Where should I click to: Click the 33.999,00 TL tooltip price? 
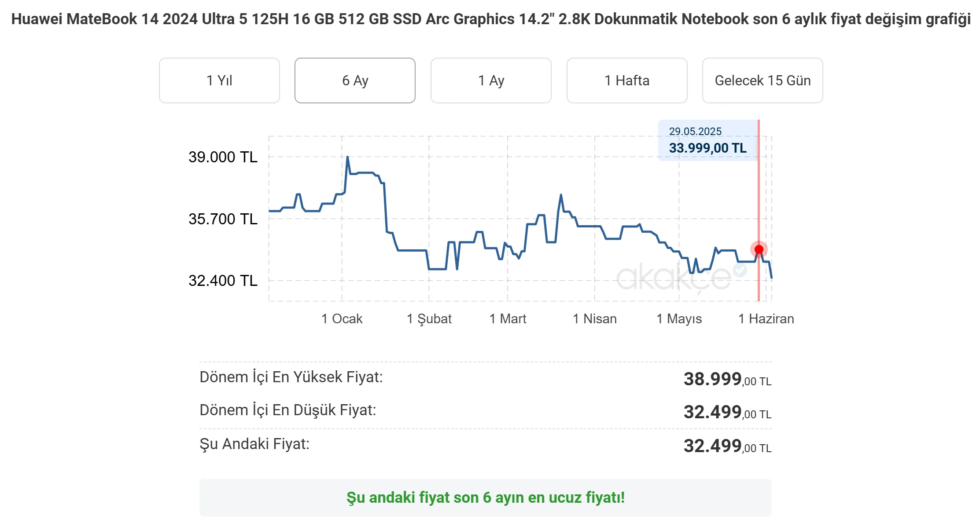707,148
